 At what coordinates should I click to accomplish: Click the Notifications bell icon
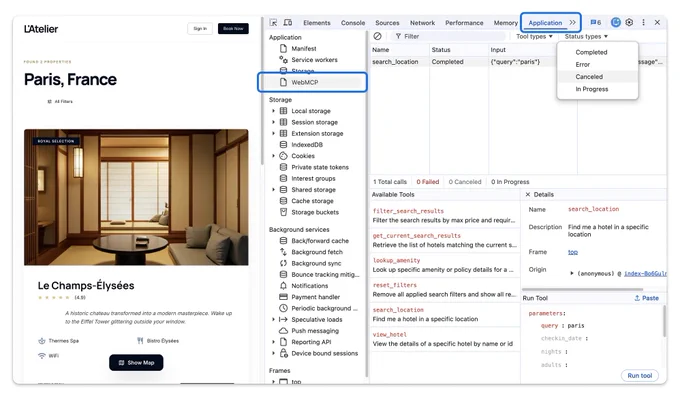click(283, 286)
